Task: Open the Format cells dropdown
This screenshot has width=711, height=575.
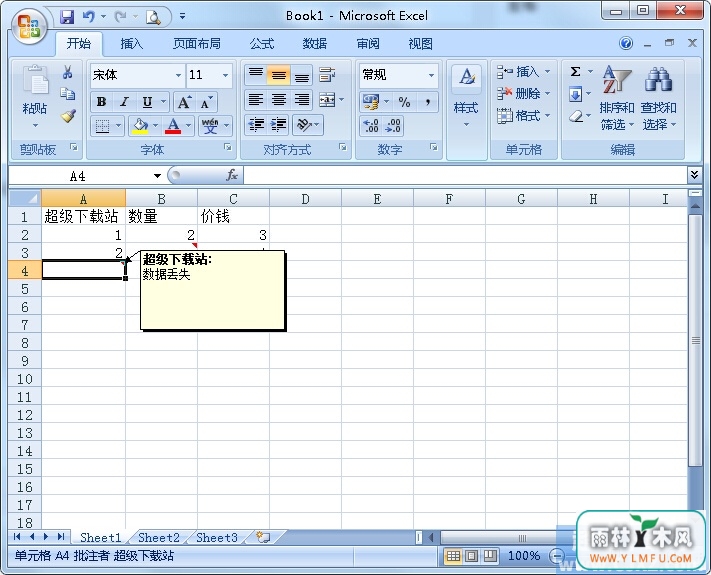Action: point(547,116)
